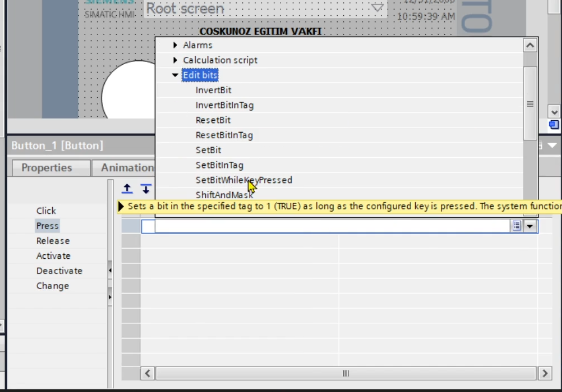The height and width of the screenshot is (392, 562).
Task: Open the Change event
Action: [52, 286]
